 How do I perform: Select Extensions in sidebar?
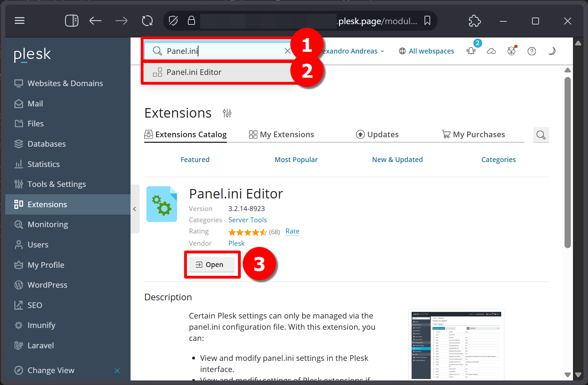pos(68,204)
